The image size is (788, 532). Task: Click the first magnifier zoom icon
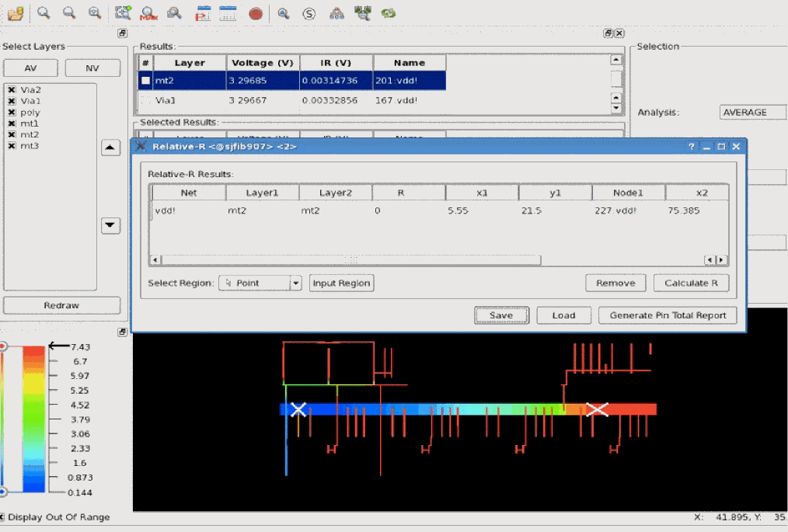point(44,13)
